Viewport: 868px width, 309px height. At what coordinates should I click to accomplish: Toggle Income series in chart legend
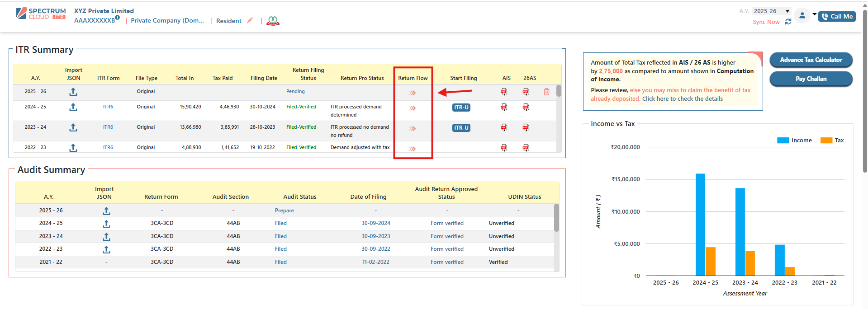click(x=794, y=140)
